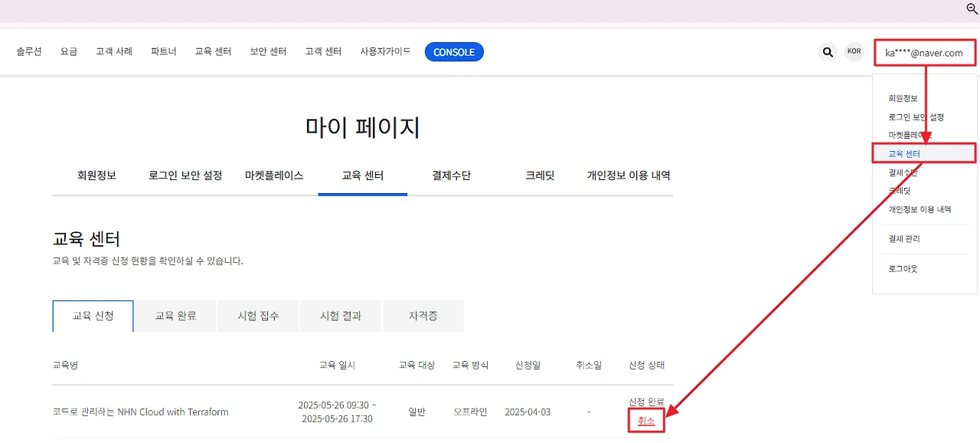The width and height of the screenshot is (980, 443).
Task: Click the 교육 일시 column header
Action: [x=338, y=365]
